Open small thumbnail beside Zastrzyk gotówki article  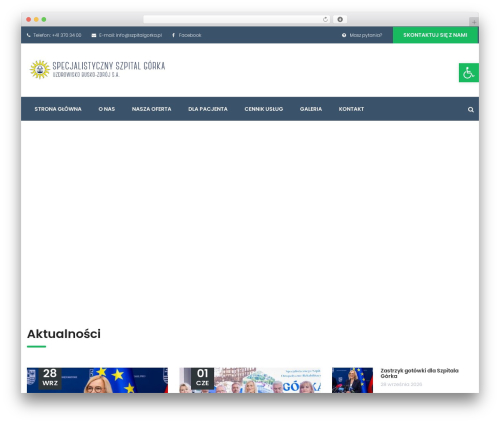(x=352, y=380)
